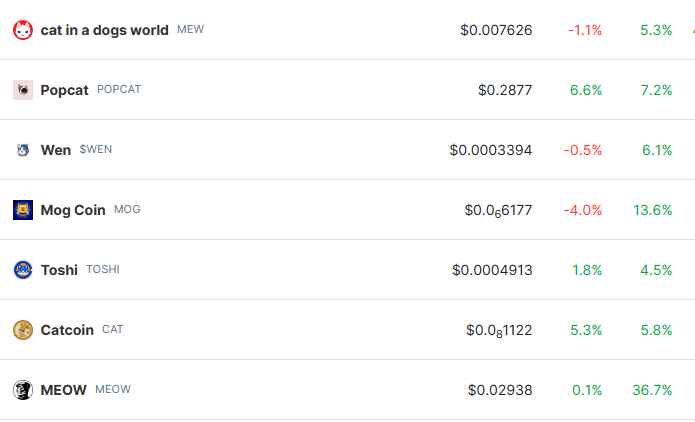Click the POPCAT ticker symbol label
Image resolution: width=695 pixels, height=422 pixels.
coord(119,89)
